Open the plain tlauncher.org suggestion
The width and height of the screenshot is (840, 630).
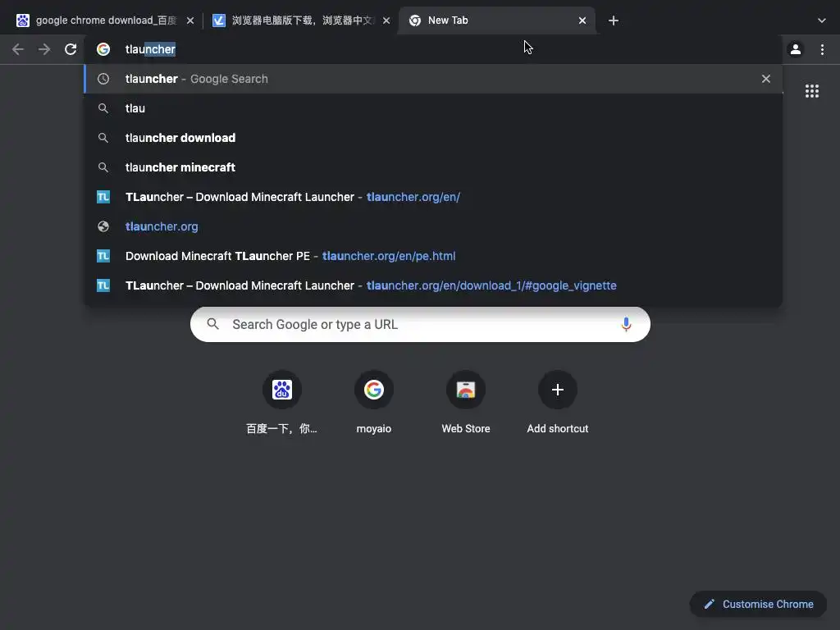(x=433, y=226)
